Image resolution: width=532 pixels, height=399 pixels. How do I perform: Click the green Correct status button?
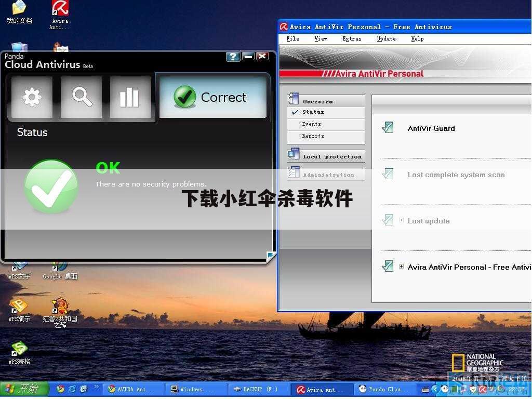pos(212,97)
